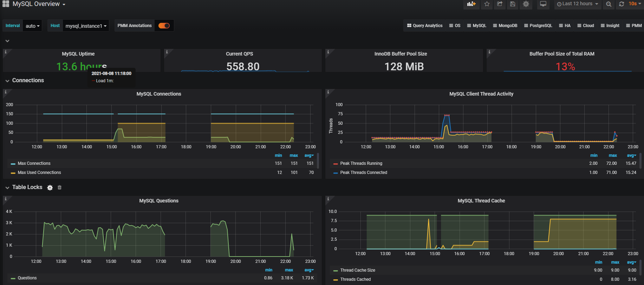The height and width of the screenshot is (285, 644).
Task: Open dashboard settings gear
Action: coord(526,4)
